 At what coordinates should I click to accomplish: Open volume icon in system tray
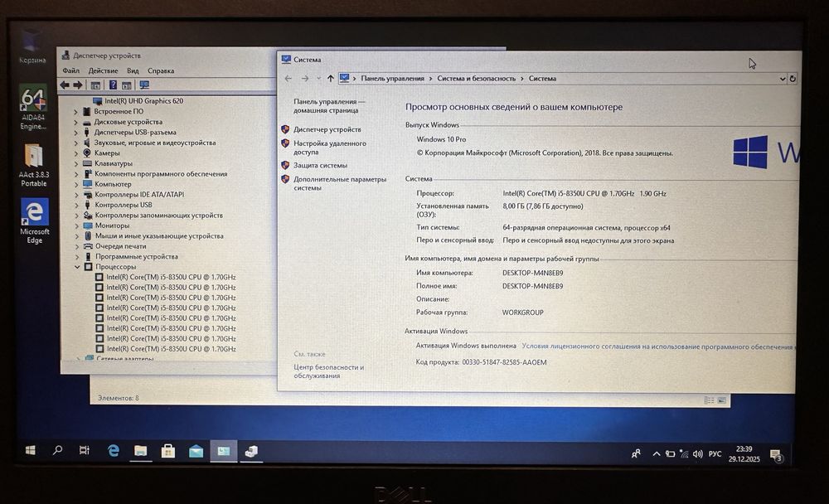[x=698, y=453]
